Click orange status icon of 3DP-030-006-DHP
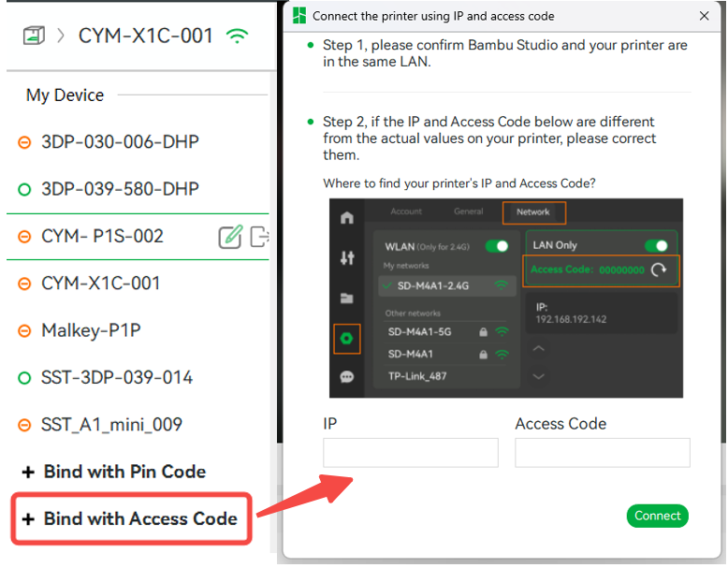The height and width of the screenshot is (568, 728). (x=24, y=142)
